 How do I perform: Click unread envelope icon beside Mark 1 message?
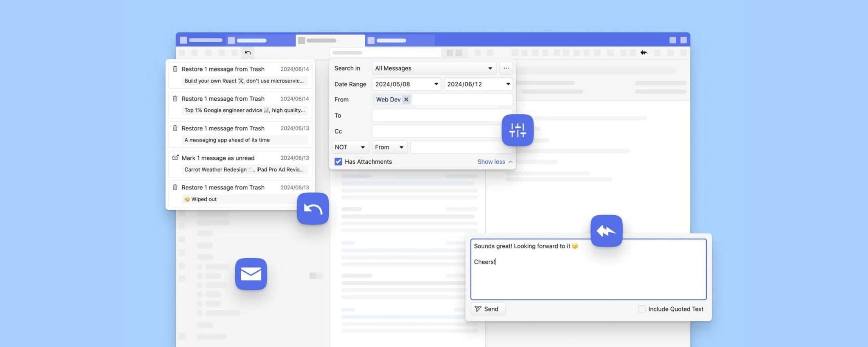(175, 158)
